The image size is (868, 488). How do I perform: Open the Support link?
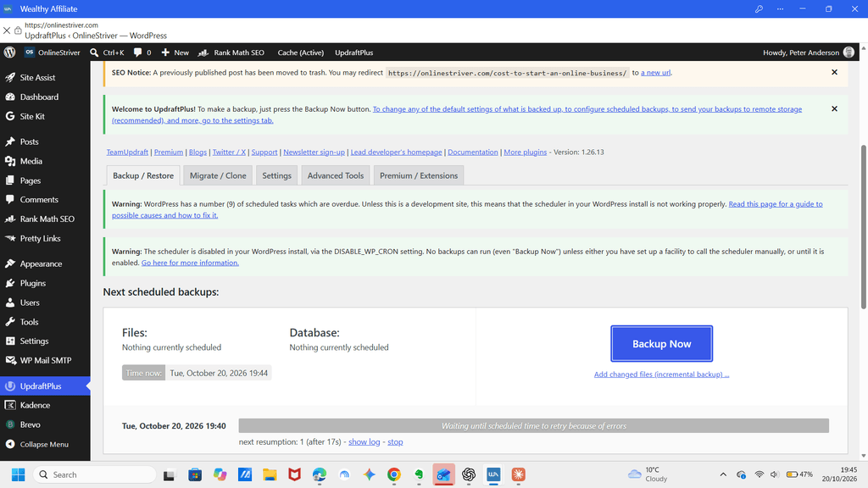tap(264, 152)
